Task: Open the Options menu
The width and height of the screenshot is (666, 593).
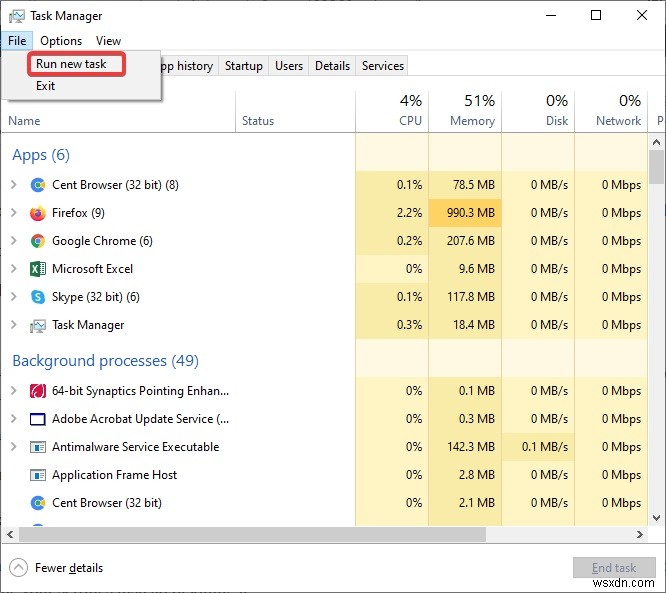Action: click(61, 41)
